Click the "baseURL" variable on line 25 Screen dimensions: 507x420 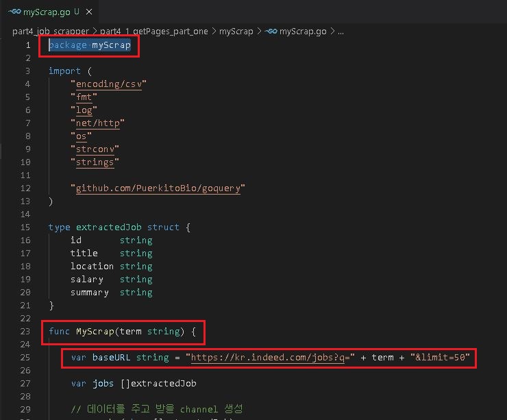(x=111, y=358)
